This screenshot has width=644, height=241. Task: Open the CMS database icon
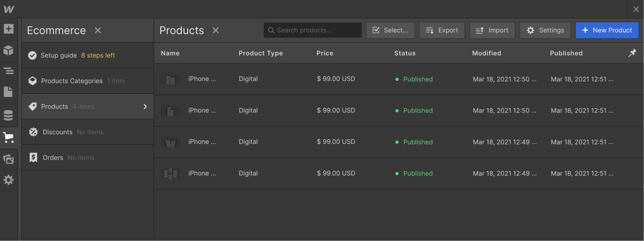tap(8, 115)
